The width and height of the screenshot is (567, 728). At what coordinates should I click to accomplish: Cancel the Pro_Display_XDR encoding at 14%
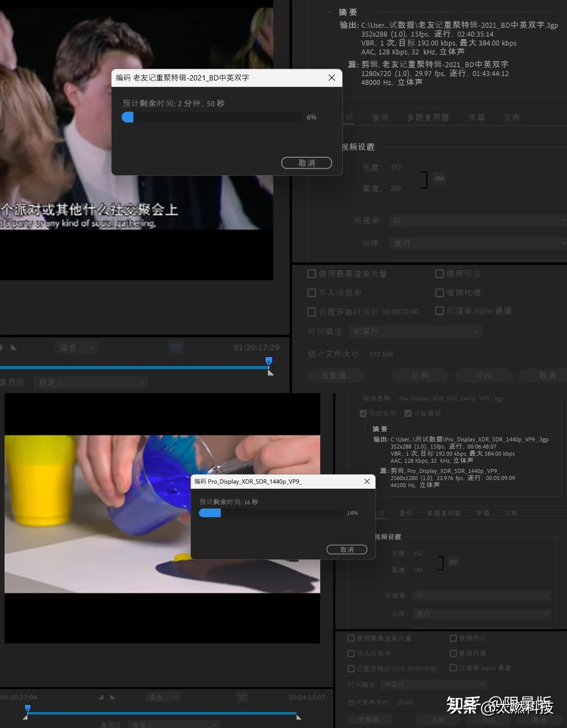[346, 550]
